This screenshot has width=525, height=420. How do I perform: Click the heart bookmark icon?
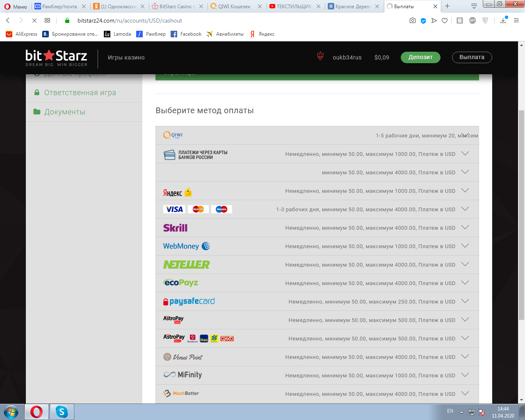click(445, 21)
